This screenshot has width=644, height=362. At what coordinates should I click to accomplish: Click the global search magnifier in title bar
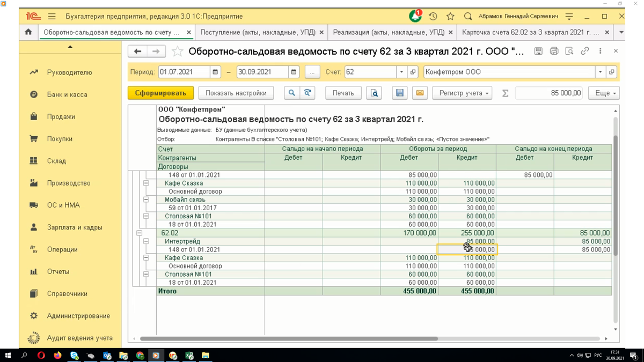point(468,16)
